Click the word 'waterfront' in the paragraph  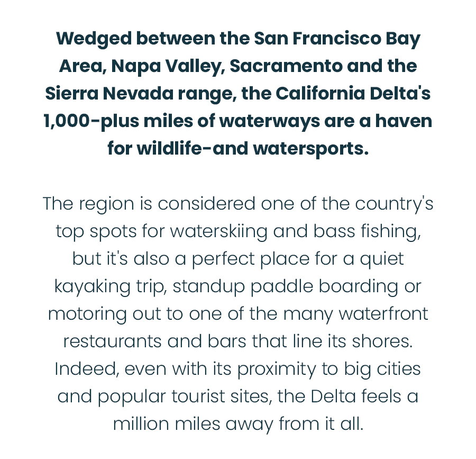383,314
